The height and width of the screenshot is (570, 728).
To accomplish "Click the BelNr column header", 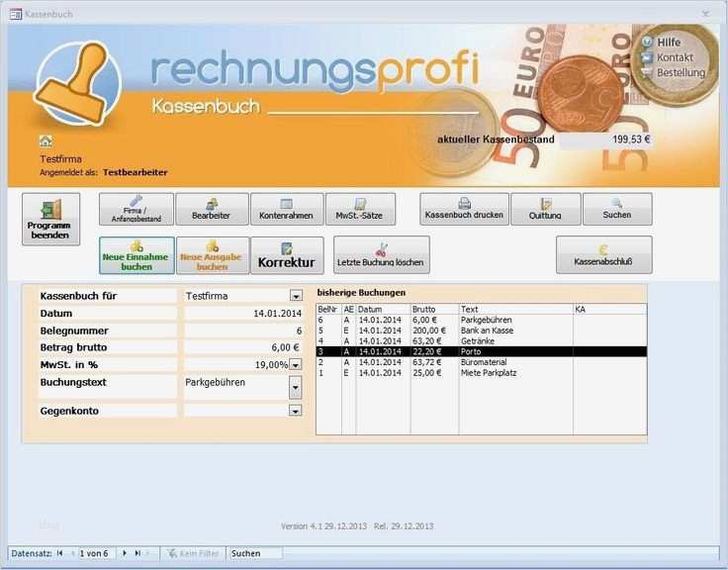I will 328,310.
